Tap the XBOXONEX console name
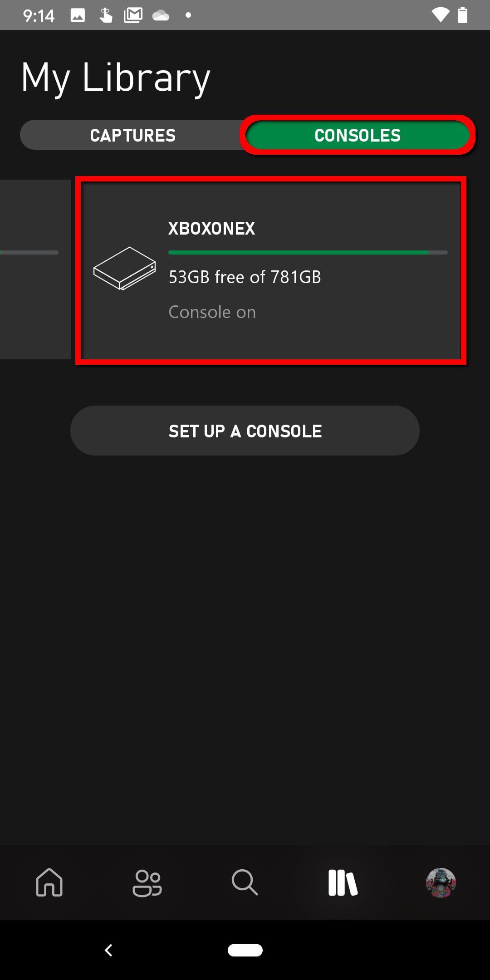490x980 pixels. [211, 229]
